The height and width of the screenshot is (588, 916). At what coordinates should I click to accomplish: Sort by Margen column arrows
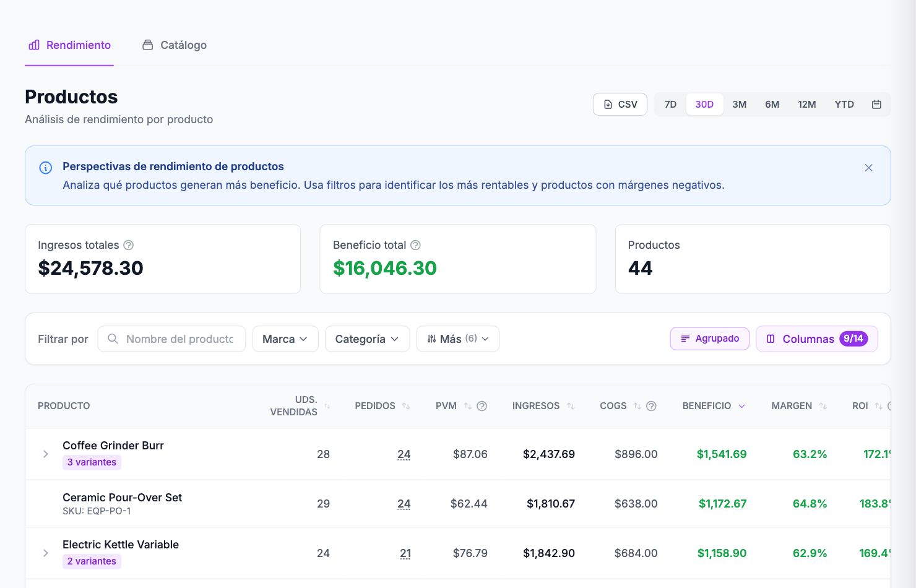point(823,406)
